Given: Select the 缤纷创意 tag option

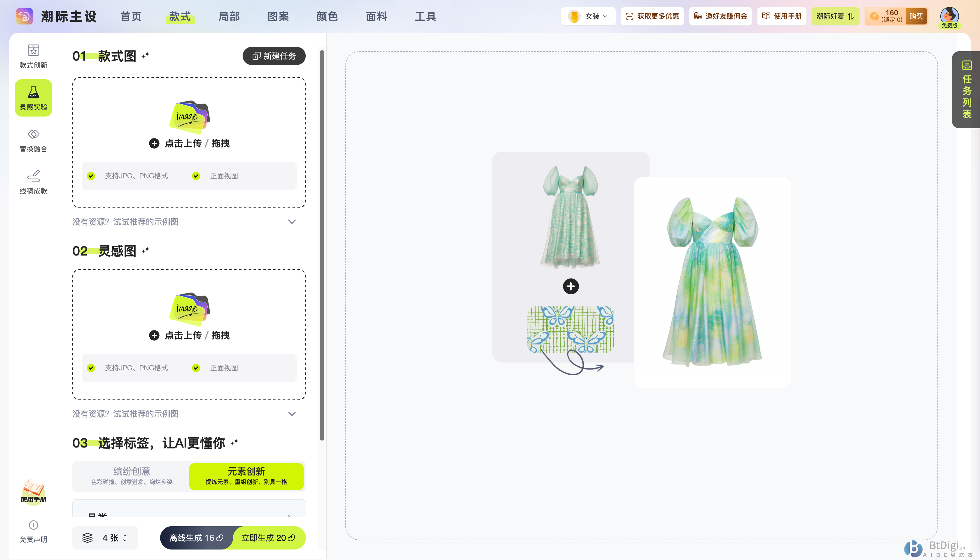Looking at the screenshot, I should tap(132, 476).
